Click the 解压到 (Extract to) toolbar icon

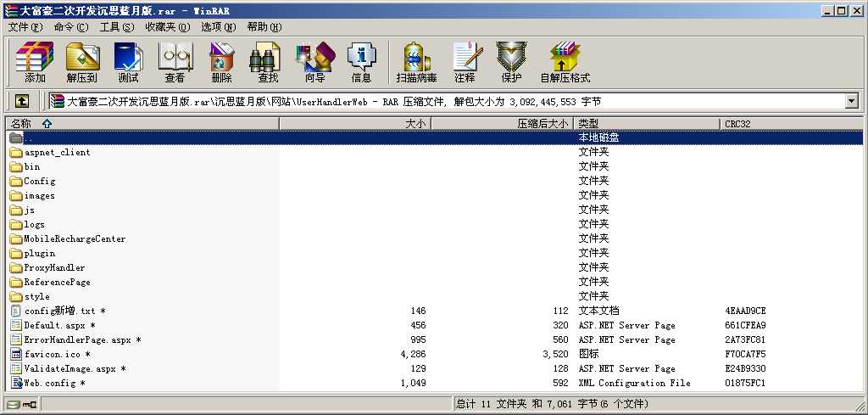[x=82, y=62]
